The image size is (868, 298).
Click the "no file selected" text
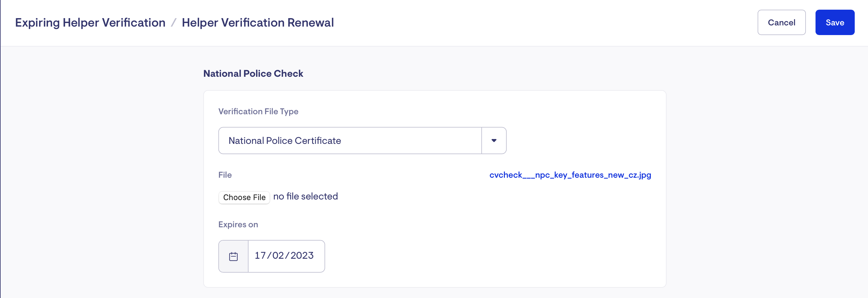click(305, 196)
